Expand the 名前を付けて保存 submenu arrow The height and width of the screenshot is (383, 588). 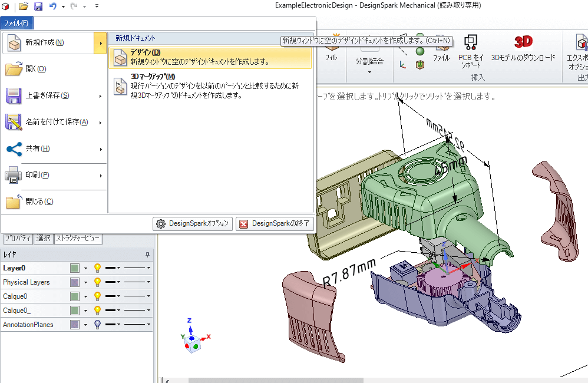(x=101, y=123)
